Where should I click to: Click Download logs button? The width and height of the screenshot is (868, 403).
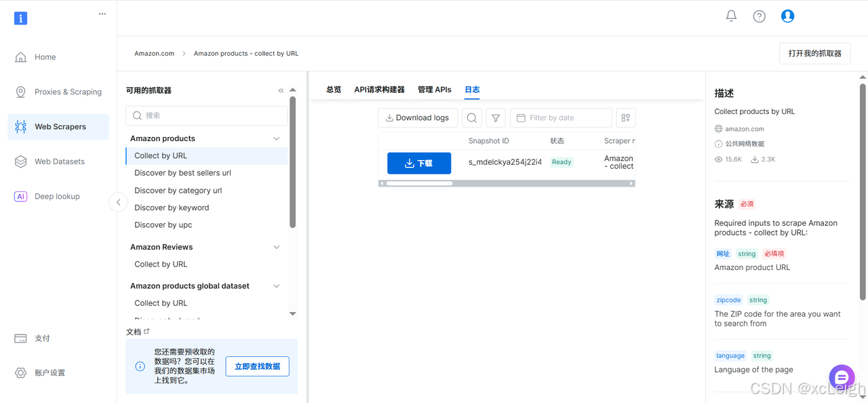click(x=418, y=118)
